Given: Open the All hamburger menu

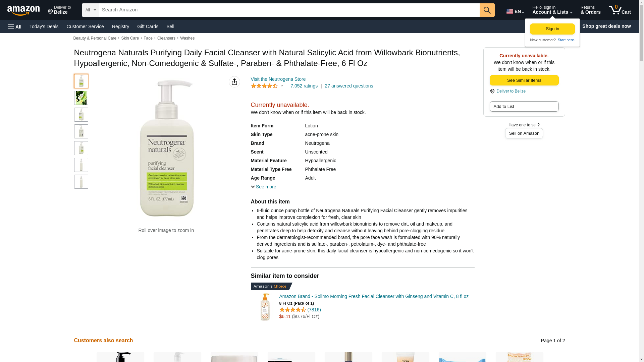Looking at the screenshot, I should pos(15,26).
